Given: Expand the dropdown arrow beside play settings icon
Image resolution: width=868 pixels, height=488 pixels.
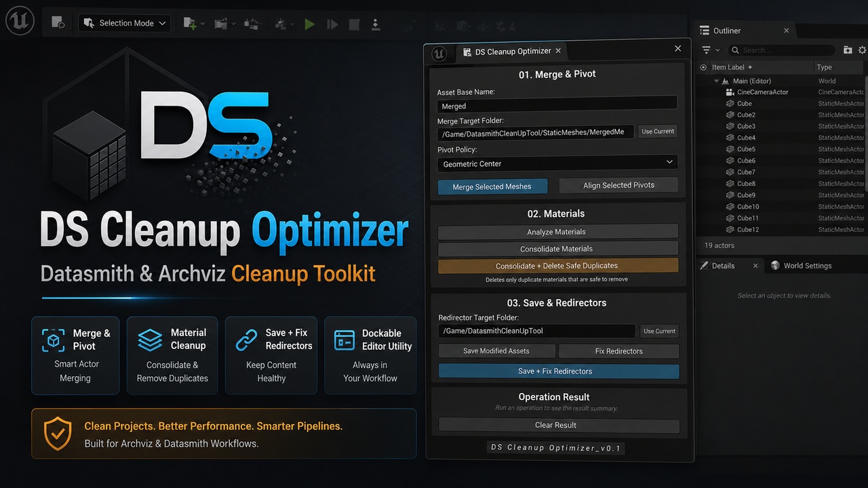Looking at the screenshot, I should click(292, 24).
